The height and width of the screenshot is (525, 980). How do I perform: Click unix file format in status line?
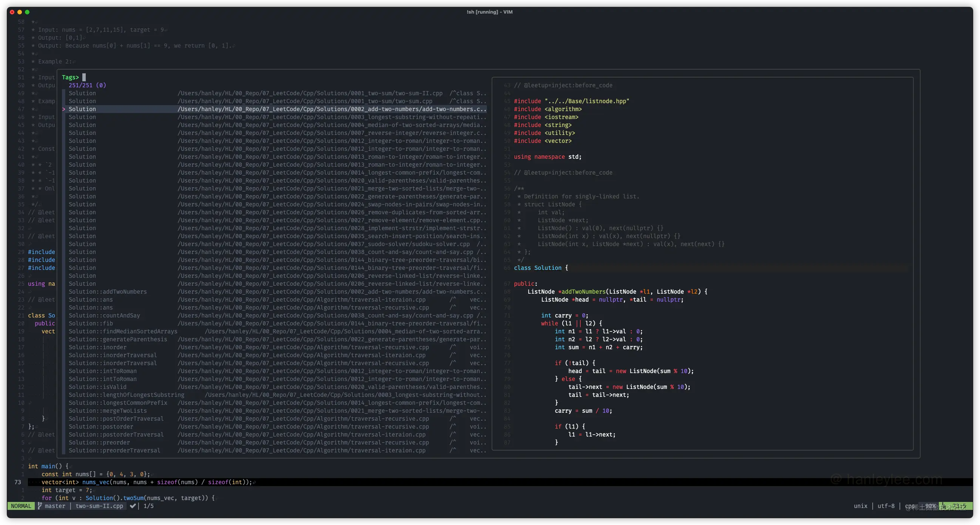point(861,506)
